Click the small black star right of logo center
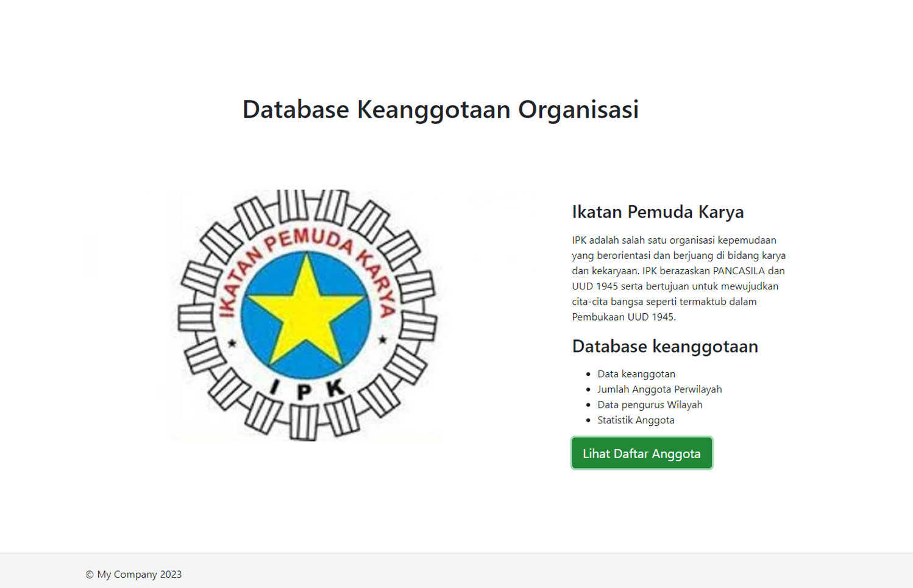Screen dimensions: 913x588 click(383, 340)
